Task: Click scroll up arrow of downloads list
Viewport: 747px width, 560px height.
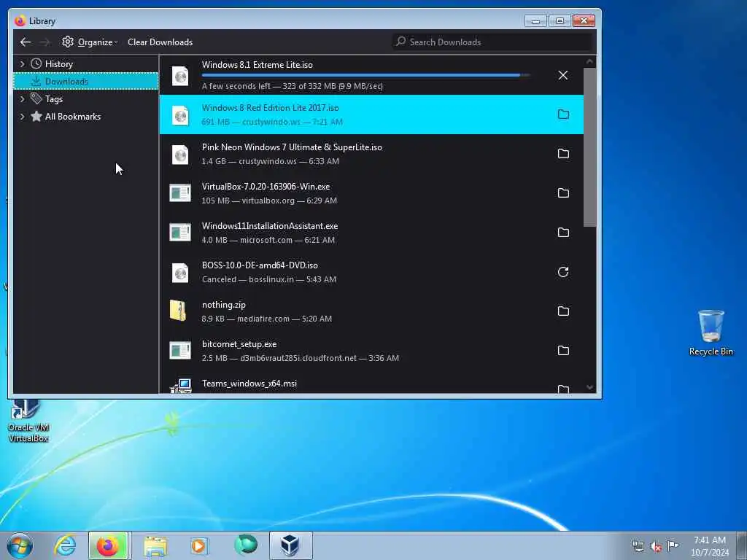Action: [x=589, y=61]
